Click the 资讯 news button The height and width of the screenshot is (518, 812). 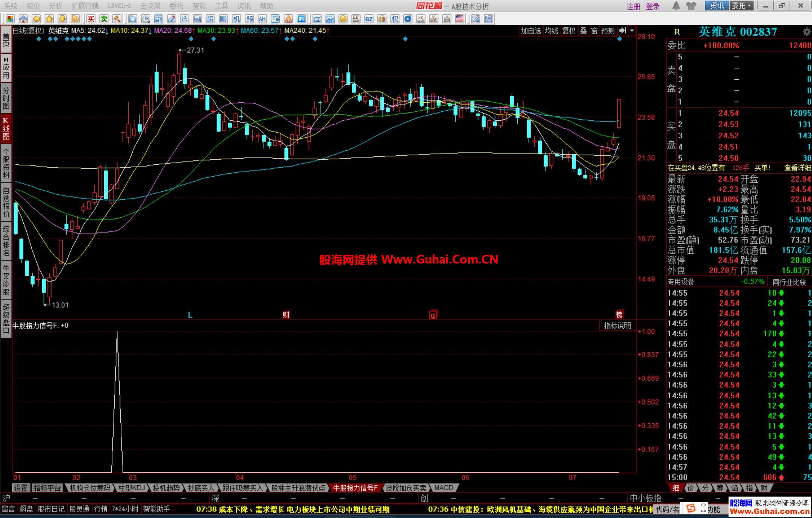point(717,6)
